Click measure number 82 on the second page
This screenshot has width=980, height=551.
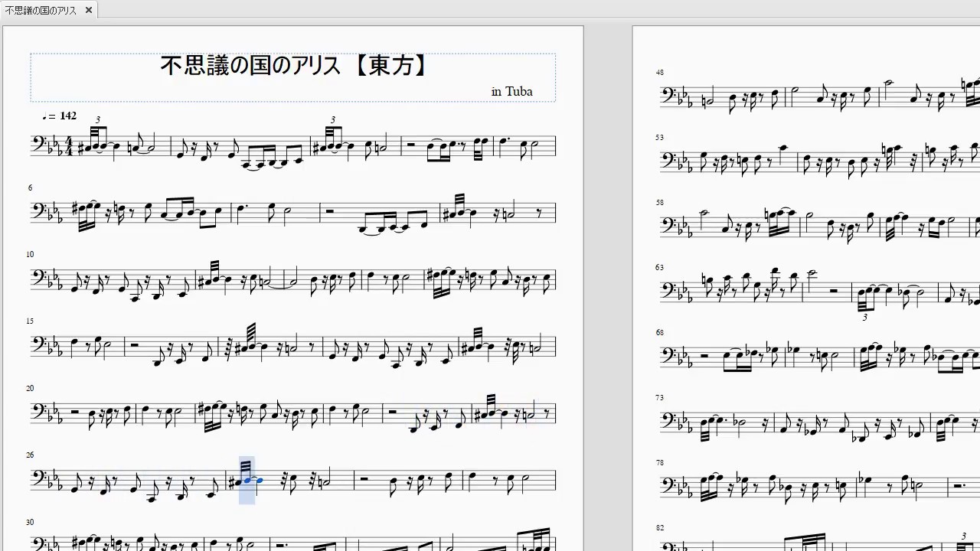click(x=660, y=528)
